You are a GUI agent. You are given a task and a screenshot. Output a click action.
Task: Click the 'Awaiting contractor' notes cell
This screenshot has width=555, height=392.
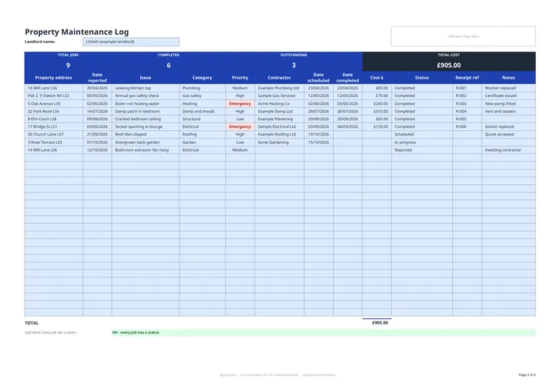pyautogui.click(x=509, y=150)
